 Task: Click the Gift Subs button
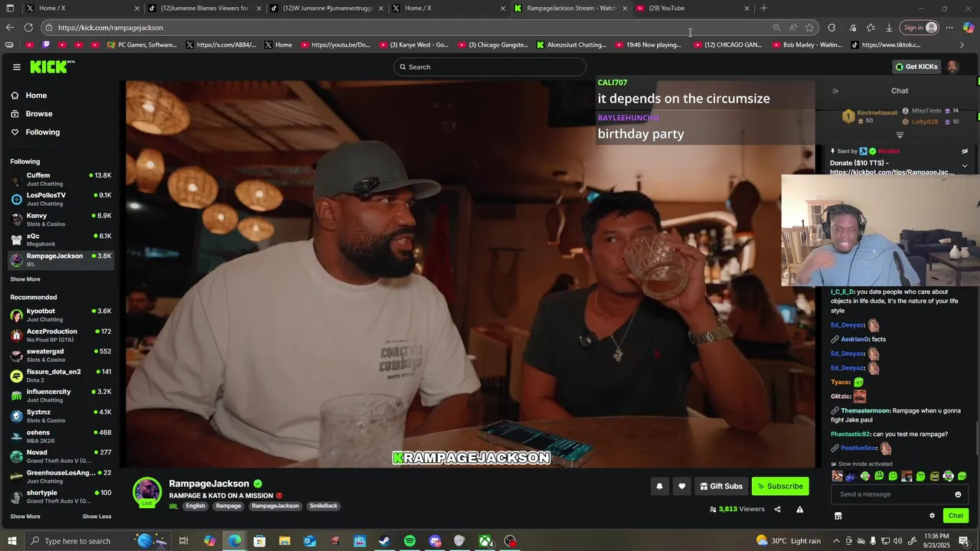(x=721, y=486)
